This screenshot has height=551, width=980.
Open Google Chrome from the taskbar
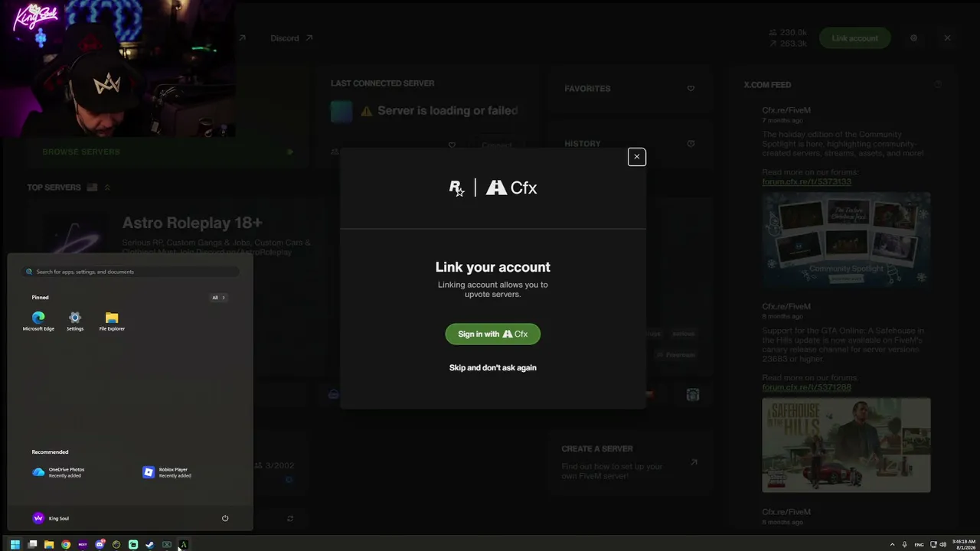coord(66,545)
